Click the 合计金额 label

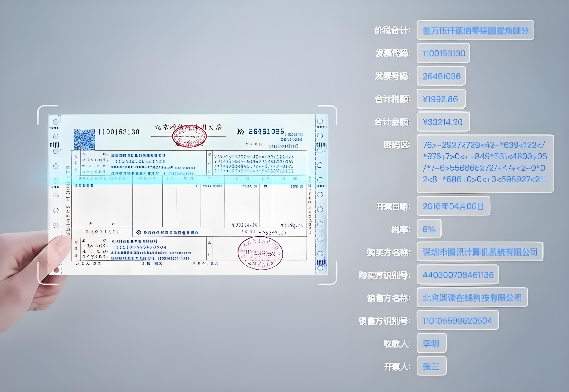[x=392, y=122]
